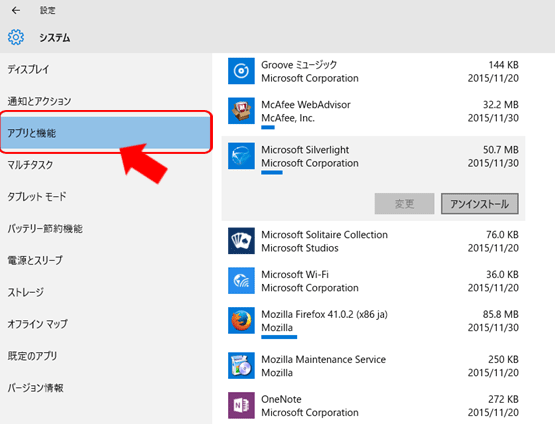Click the システム page title
Image resolution: width=555 pixels, height=424 pixels.
tap(55, 38)
